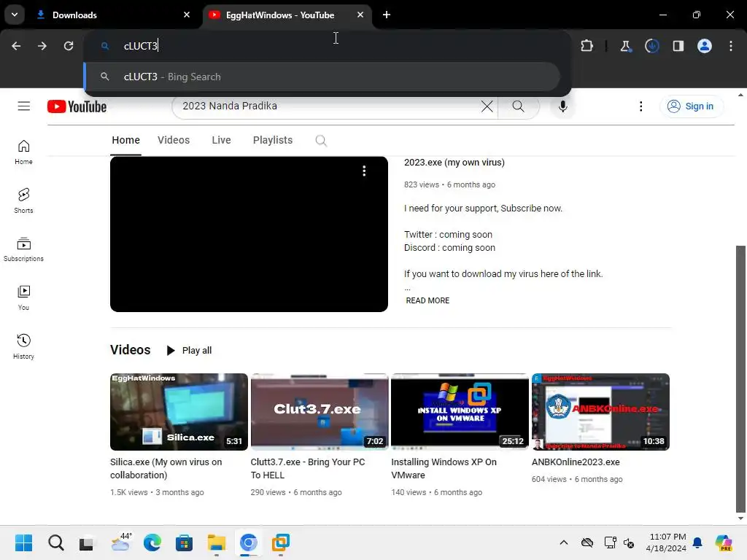
Task: Open the browser downloads indicator icon
Action: point(651,46)
